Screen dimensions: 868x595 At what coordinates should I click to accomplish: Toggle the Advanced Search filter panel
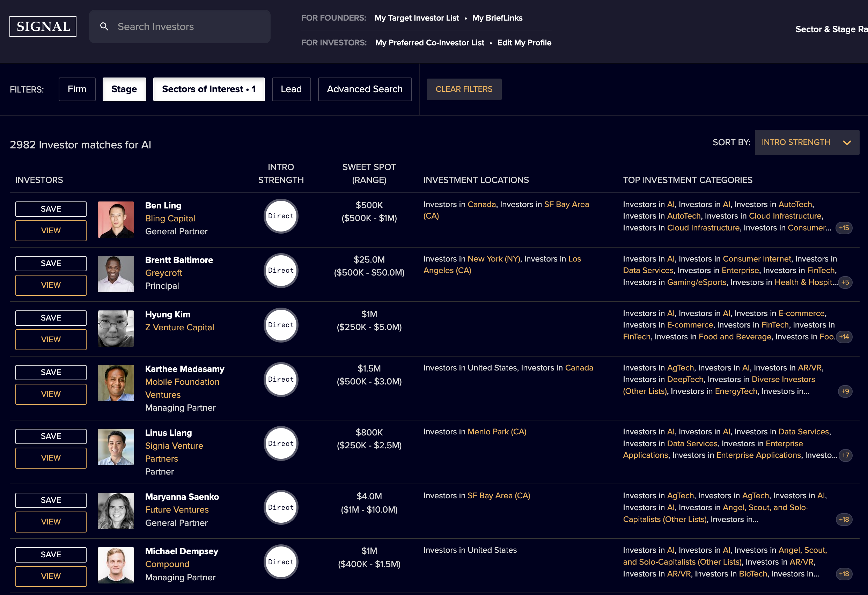pyautogui.click(x=365, y=89)
